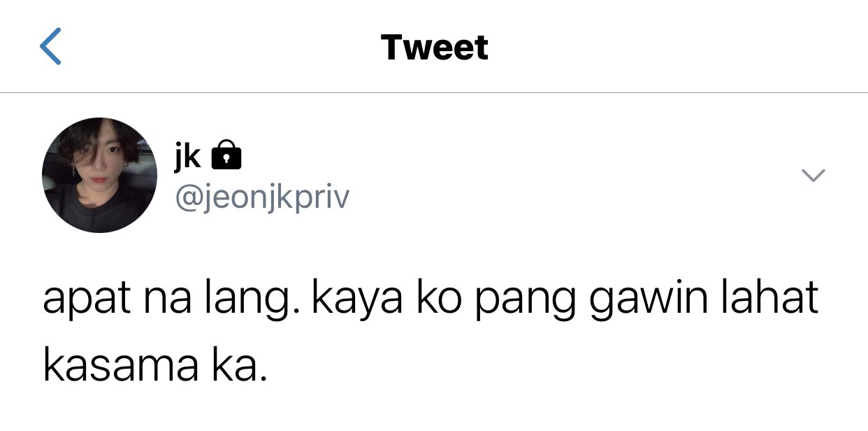Open the @jeonjkpriv handle link
868x431 pixels.
point(262,198)
